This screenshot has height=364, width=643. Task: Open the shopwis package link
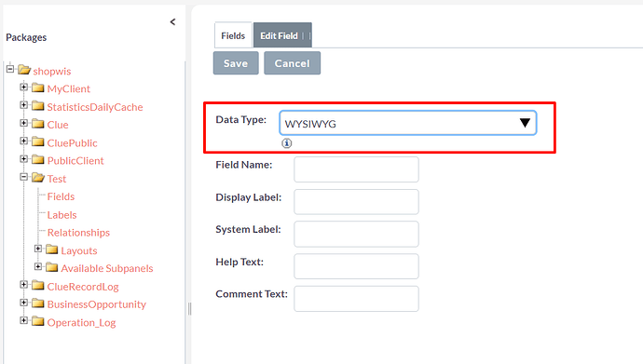click(52, 72)
